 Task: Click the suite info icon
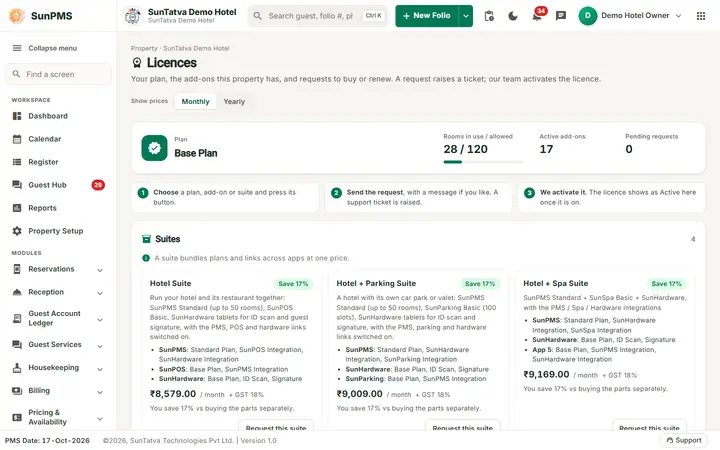coord(146,258)
